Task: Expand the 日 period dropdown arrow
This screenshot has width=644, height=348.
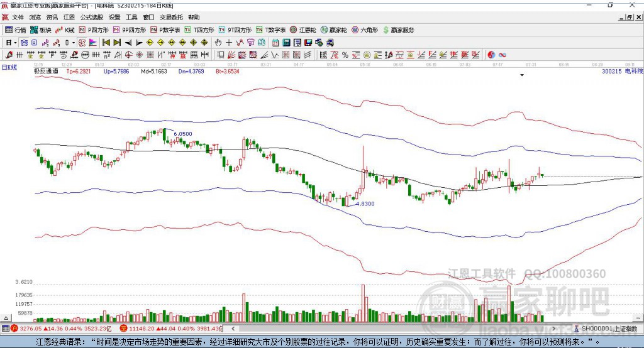Action: coord(15,43)
